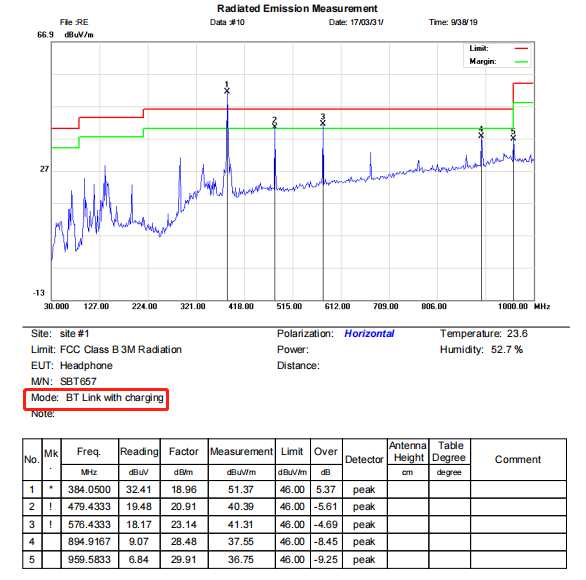Image resolution: width=586 pixels, height=580 pixels.
Task: Click peak marker 5 near 1000 MHz
Action: [x=513, y=138]
